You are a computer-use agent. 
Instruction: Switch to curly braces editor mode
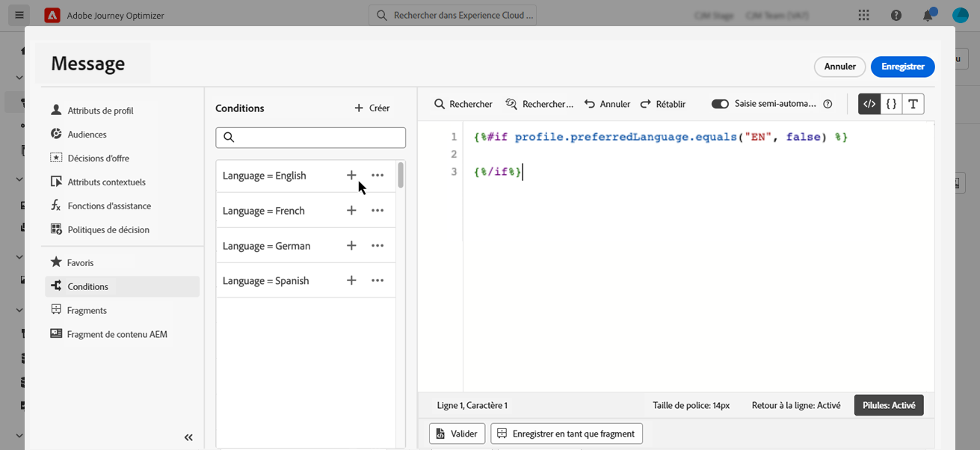(891, 105)
